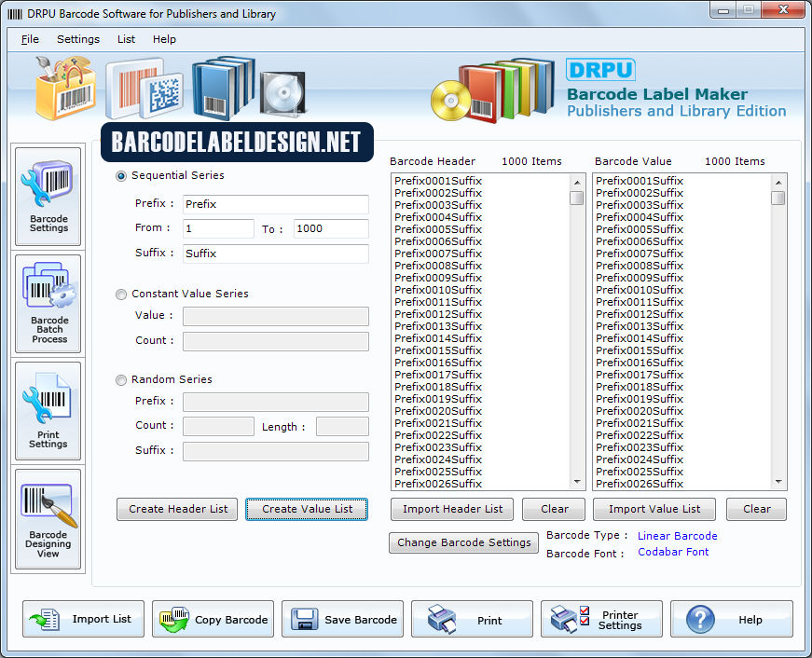Open the Barcode Settings sidebar panel
Screen dimensions: 812x658
coord(48,197)
